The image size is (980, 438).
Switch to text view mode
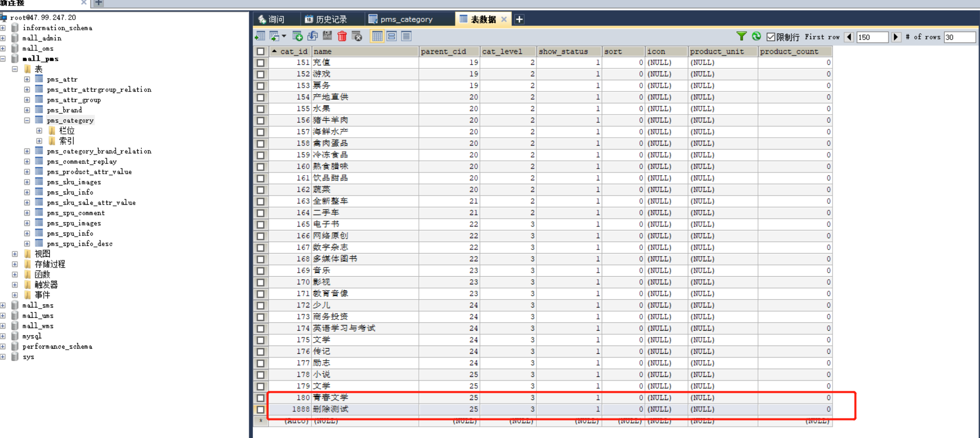[x=406, y=36]
